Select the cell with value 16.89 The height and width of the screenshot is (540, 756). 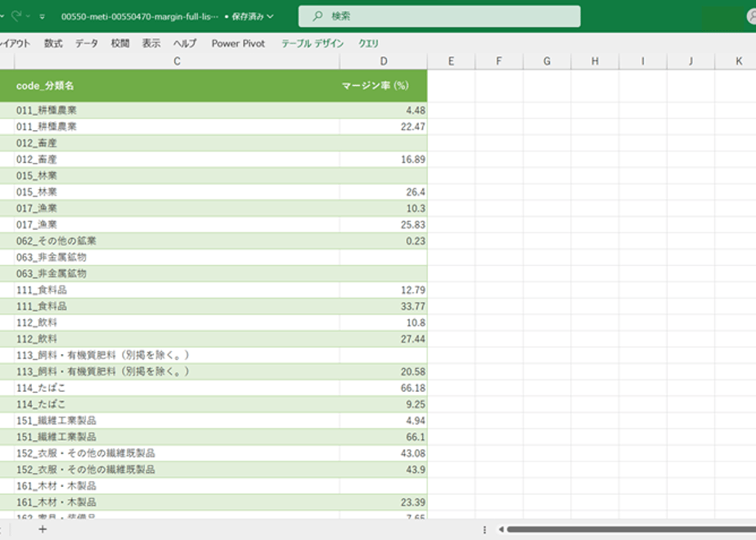pos(383,160)
